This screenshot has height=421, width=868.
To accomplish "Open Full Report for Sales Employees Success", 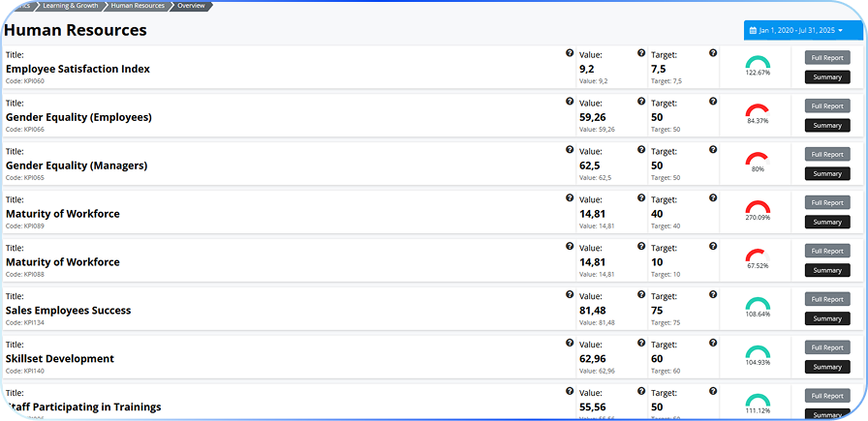I will [x=827, y=300].
